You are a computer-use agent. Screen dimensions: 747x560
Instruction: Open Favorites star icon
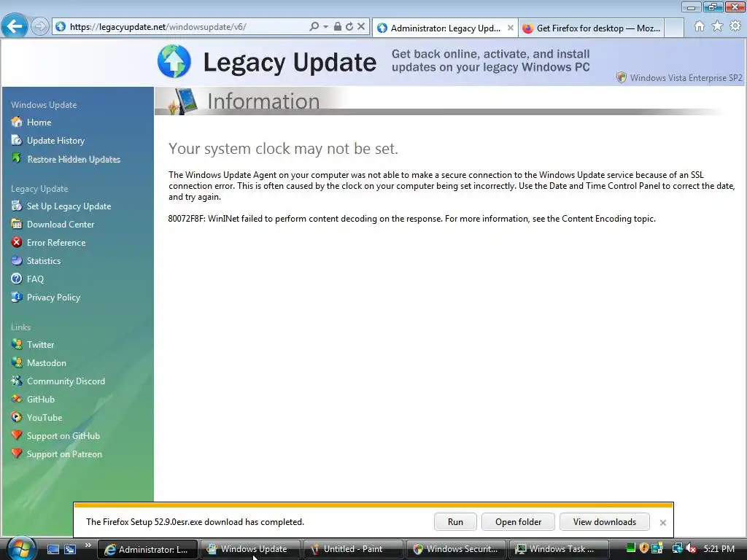point(718,26)
